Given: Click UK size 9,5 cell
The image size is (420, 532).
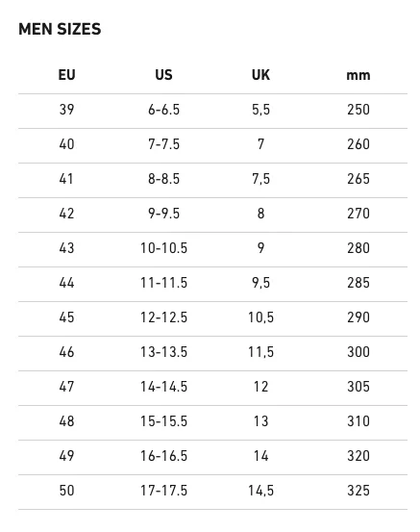Looking at the screenshot, I should tap(260, 283).
